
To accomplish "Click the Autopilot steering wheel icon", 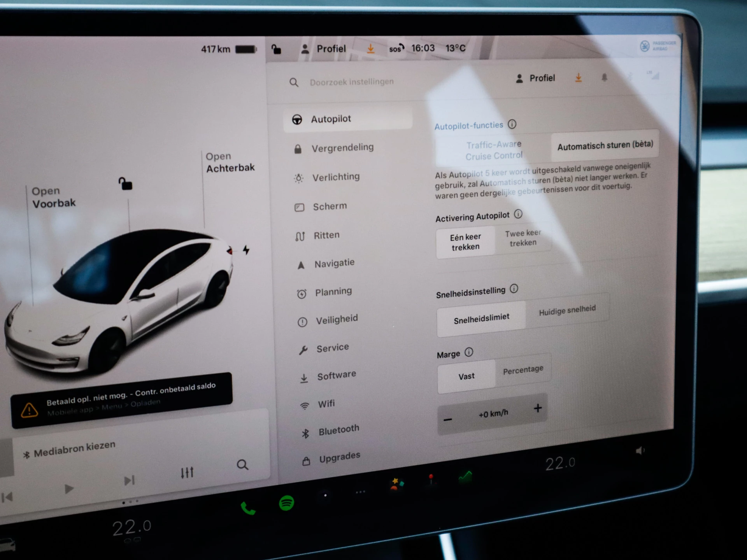I will [x=297, y=119].
